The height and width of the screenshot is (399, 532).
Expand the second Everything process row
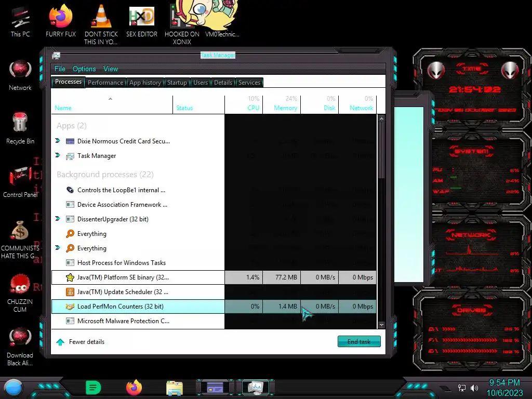coord(57,248)
